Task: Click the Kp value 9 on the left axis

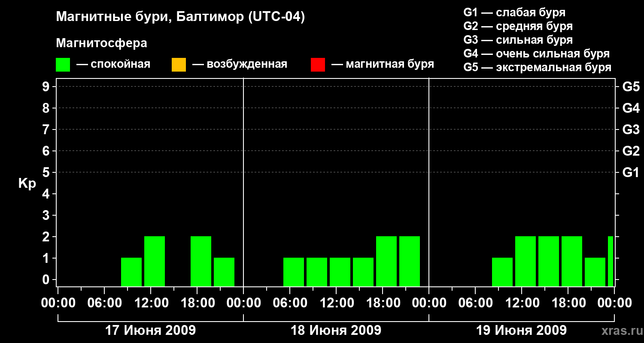Action: [46, 87]
